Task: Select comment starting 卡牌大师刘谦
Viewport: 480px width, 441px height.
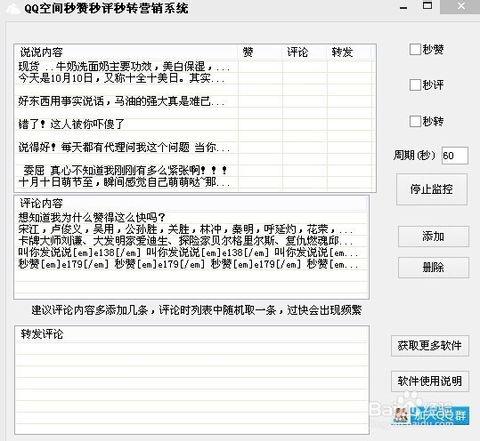Action: click(x=192, y=241)
